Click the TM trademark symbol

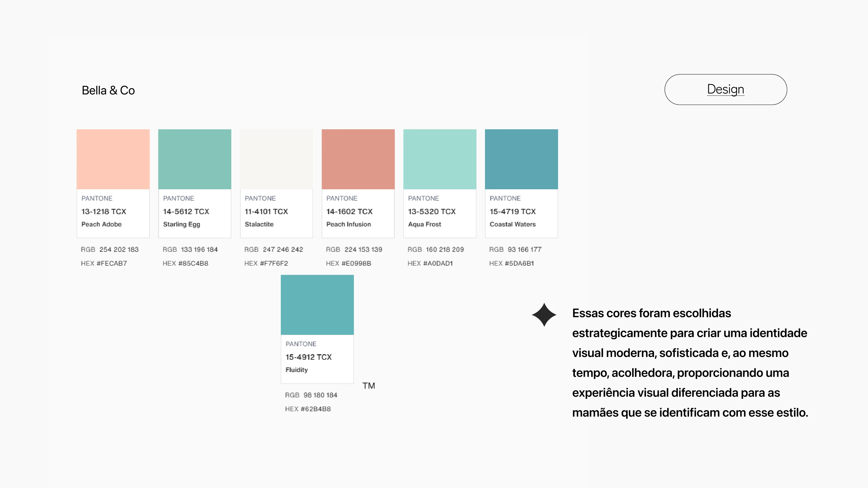coord(369,386)
